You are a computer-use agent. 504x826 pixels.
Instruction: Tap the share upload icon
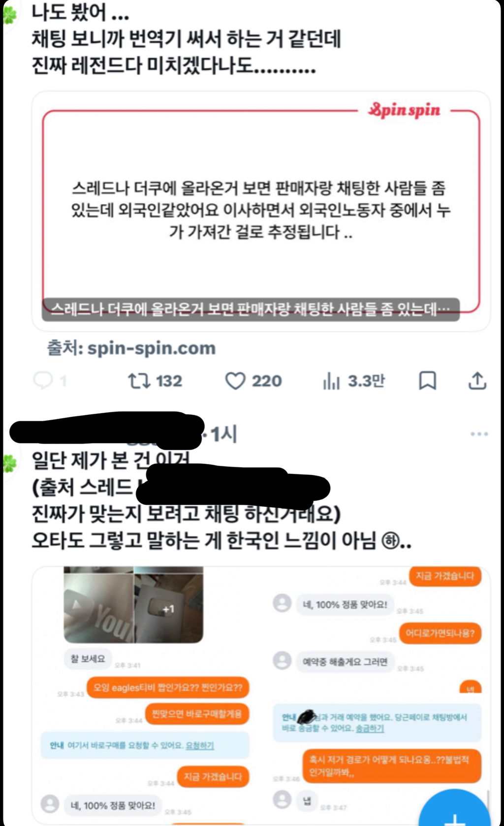[477, 381]
